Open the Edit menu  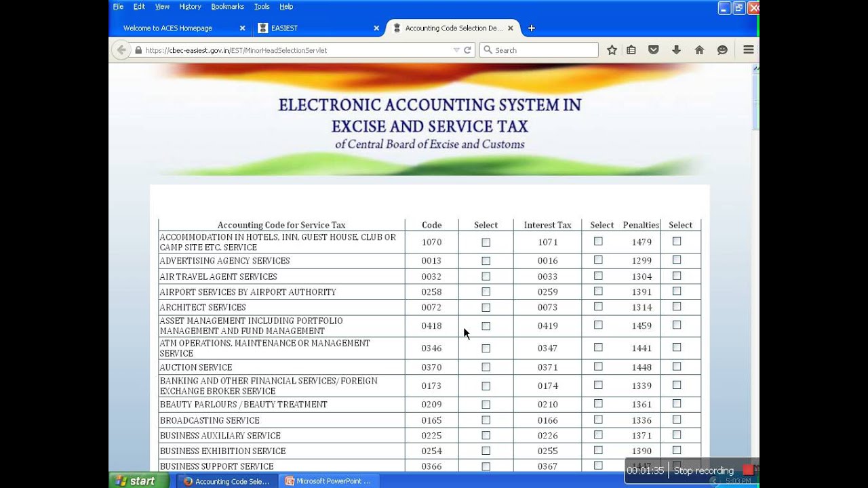point(139,6)
